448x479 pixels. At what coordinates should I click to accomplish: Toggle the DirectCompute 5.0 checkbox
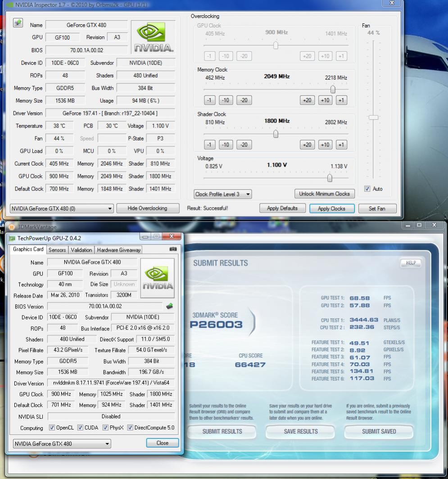130,427
